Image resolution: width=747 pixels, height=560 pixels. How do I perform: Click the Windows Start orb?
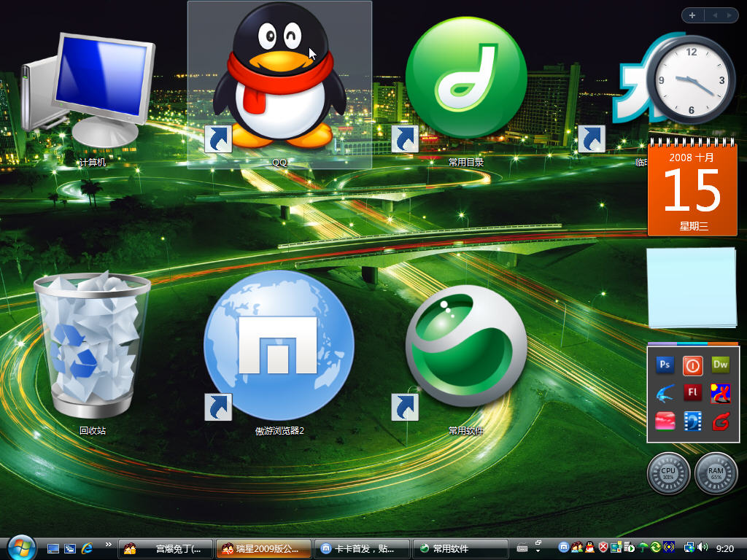click(x=21, y=547)
